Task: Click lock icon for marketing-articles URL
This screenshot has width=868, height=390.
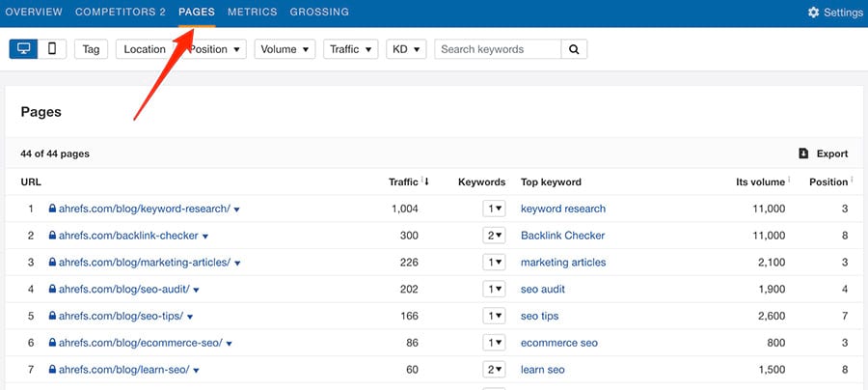Action: coord(52,262)
